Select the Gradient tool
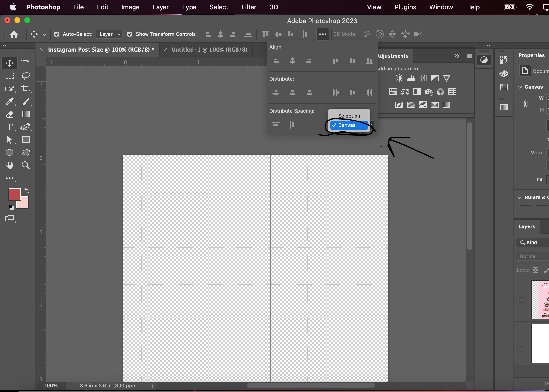 tap(26, 114)
